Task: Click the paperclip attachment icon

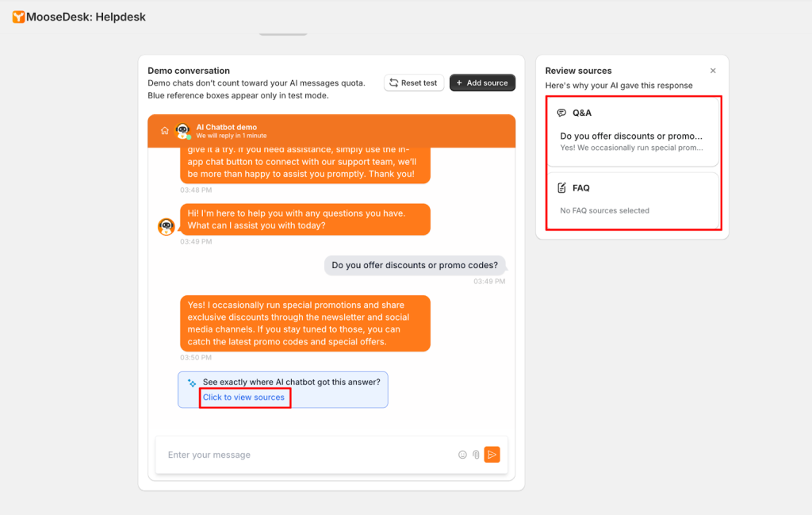Action: pos(476,455)
